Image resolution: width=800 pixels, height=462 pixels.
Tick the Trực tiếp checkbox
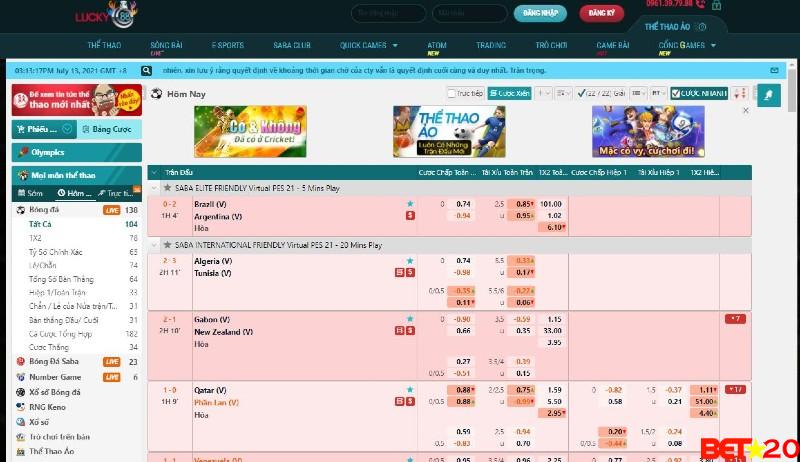coord(451,93)
